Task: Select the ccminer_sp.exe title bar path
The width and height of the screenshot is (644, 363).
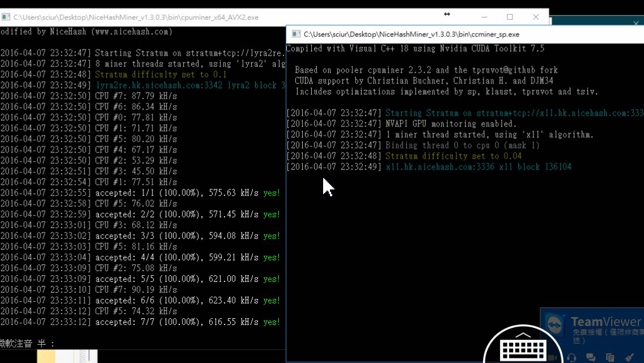Action: click(412, 34)
